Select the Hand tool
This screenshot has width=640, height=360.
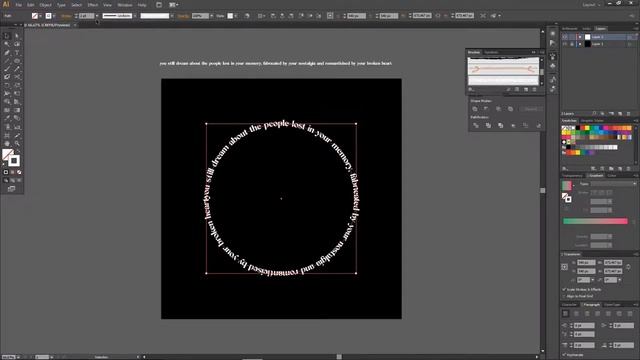tap(7, 143)
